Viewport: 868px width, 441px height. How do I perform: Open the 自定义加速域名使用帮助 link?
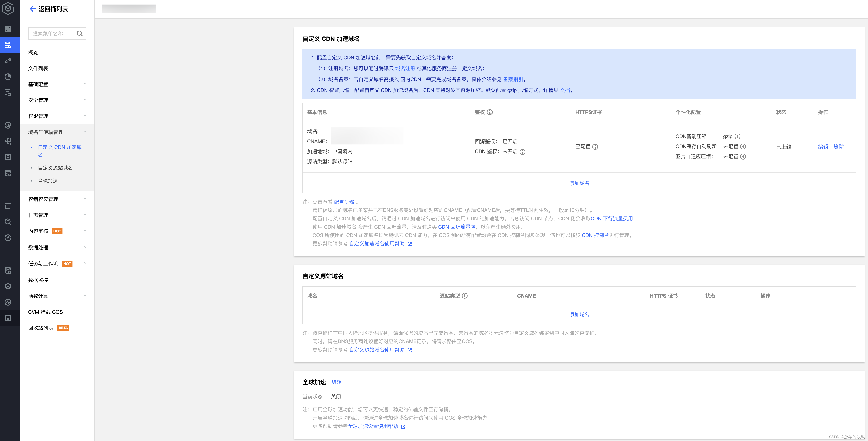point(377,244)
